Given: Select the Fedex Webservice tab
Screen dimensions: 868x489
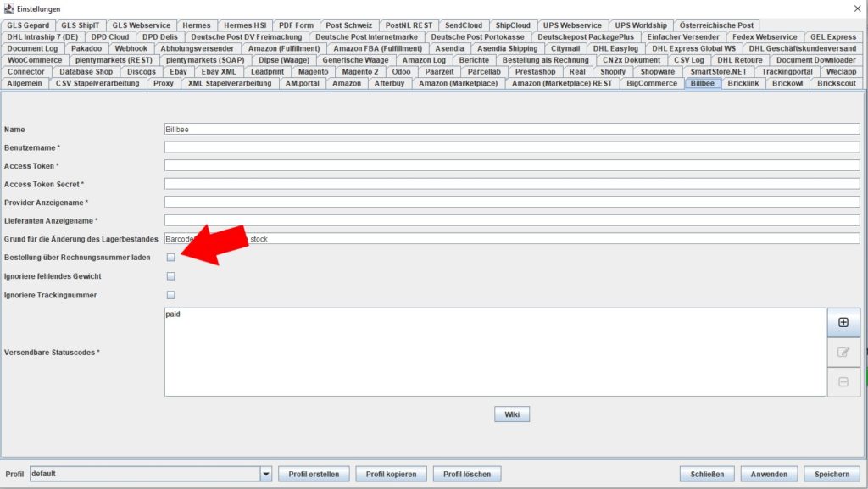Looking at the screenshot, I should point(765,36).
